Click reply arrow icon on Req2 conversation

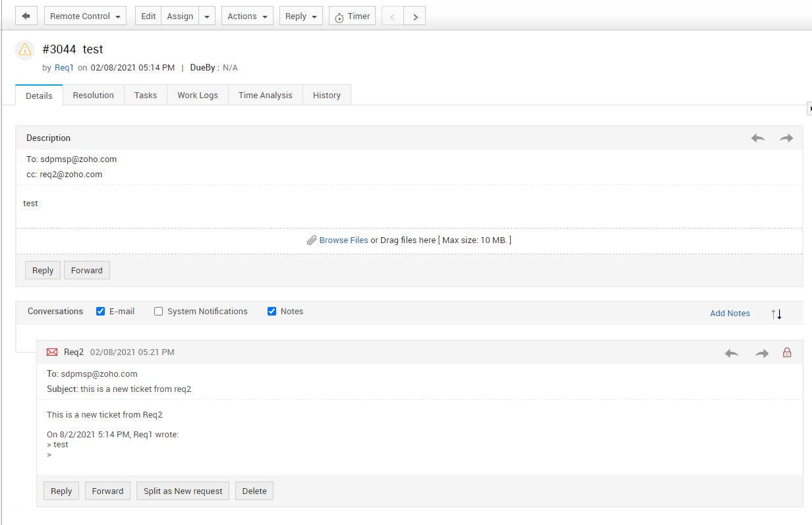732,353
